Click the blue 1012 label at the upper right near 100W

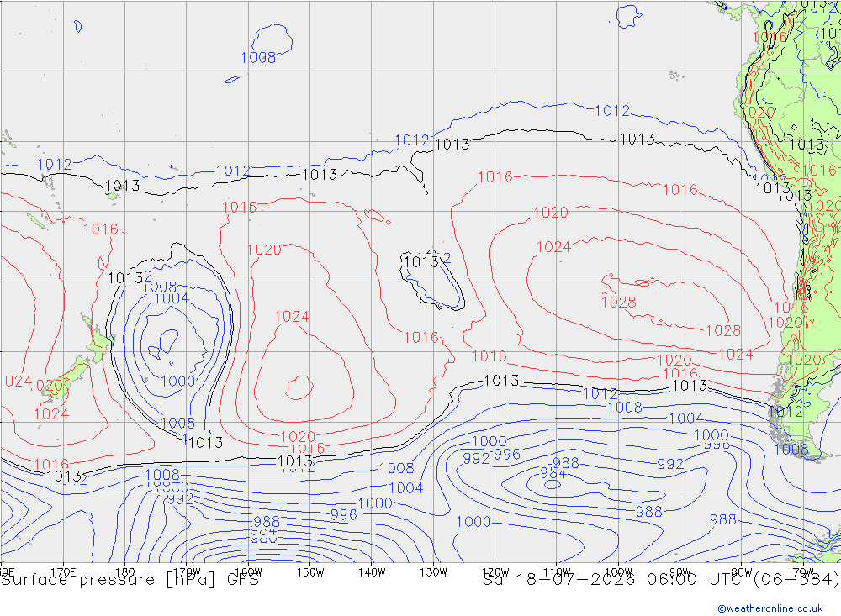(612, 111)
